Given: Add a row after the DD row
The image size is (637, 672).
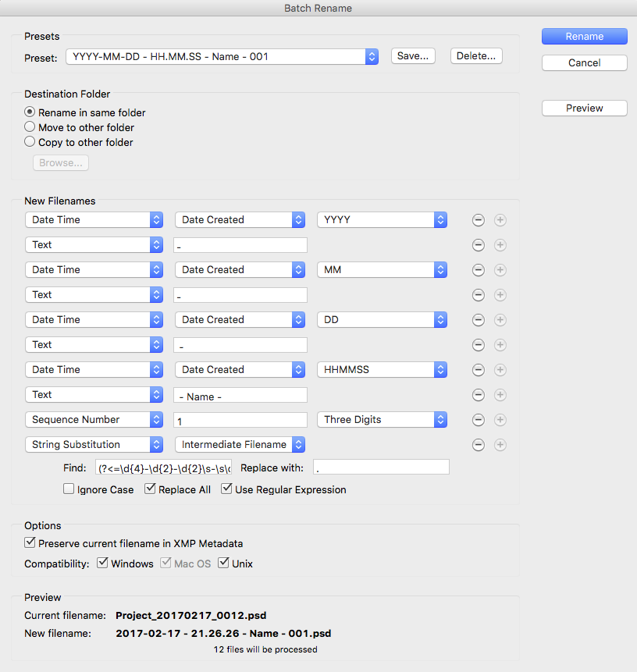Looking at the screenshot, I should click(x=500, y=320).
